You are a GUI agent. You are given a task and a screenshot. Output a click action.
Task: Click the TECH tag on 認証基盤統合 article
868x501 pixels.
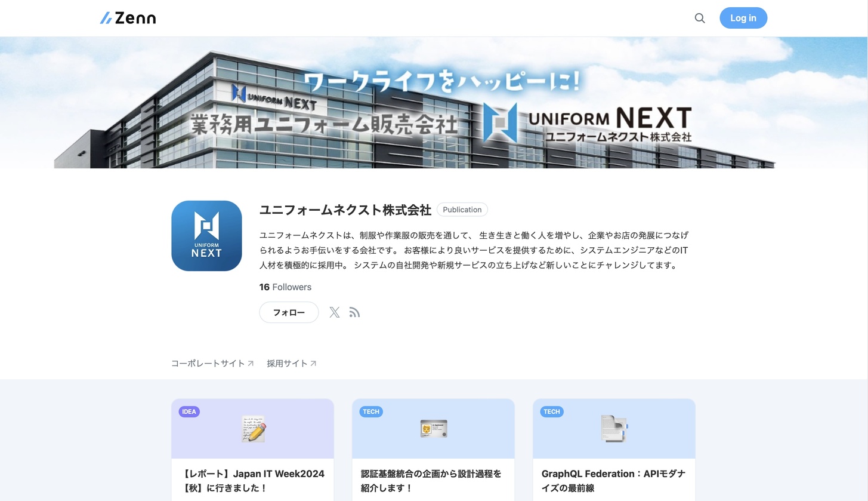click(x=371, y=411)
